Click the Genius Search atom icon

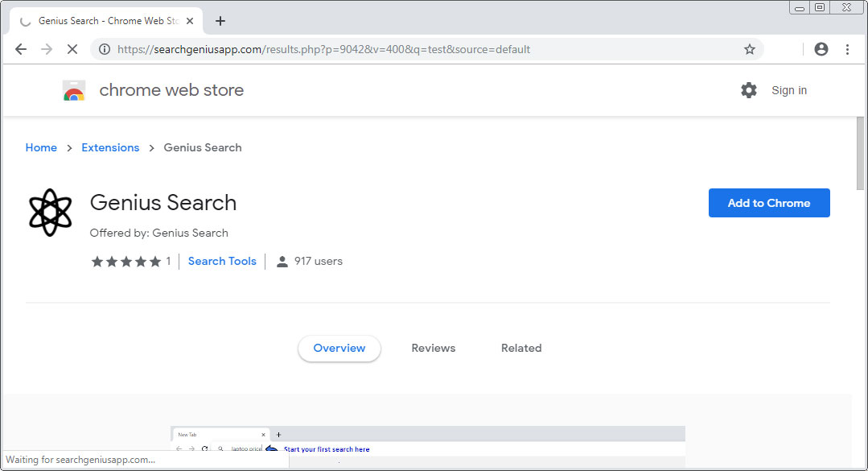tap(50, 213)
